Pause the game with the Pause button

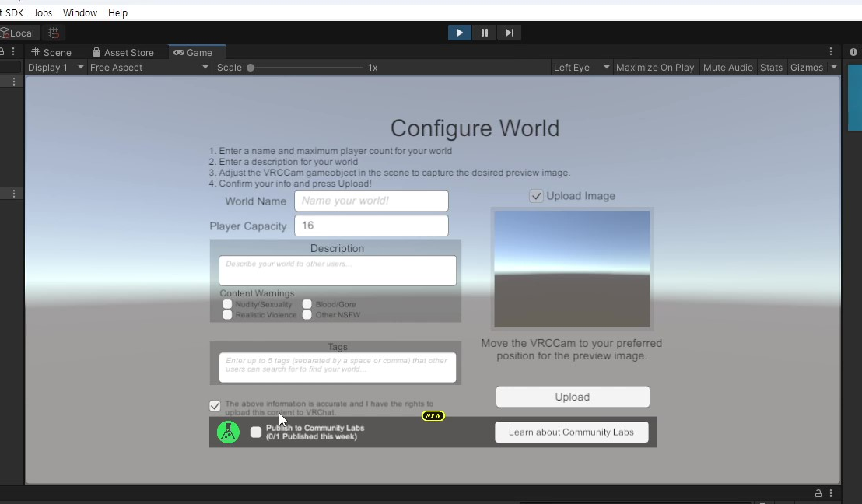[x=485, y=33]
